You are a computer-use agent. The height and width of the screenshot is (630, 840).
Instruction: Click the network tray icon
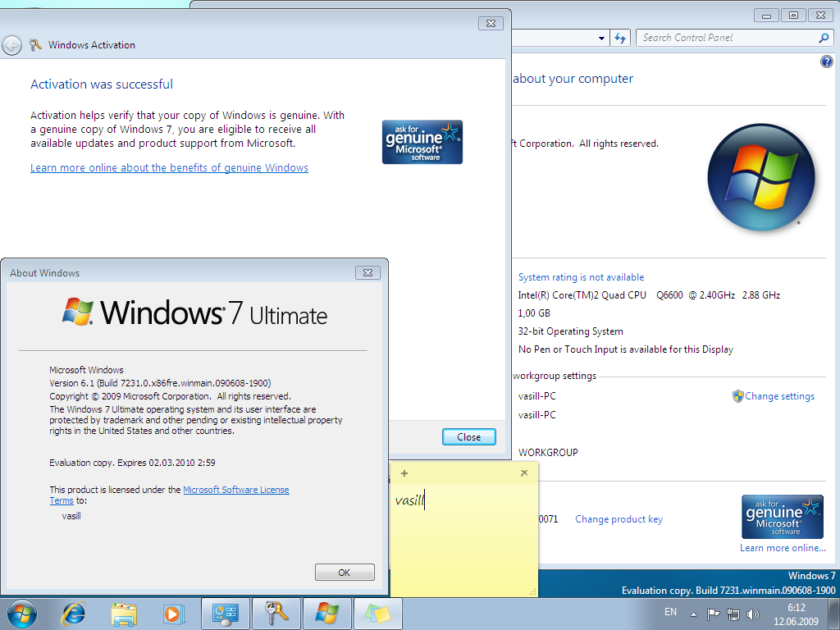pos(733,614)
